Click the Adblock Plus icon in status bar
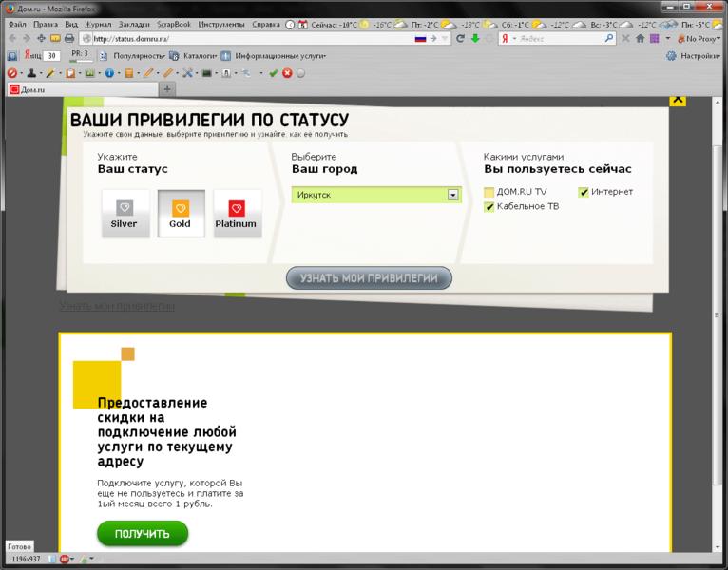The width and height of the screenshot is (728, 570). [x=64, y=559]
